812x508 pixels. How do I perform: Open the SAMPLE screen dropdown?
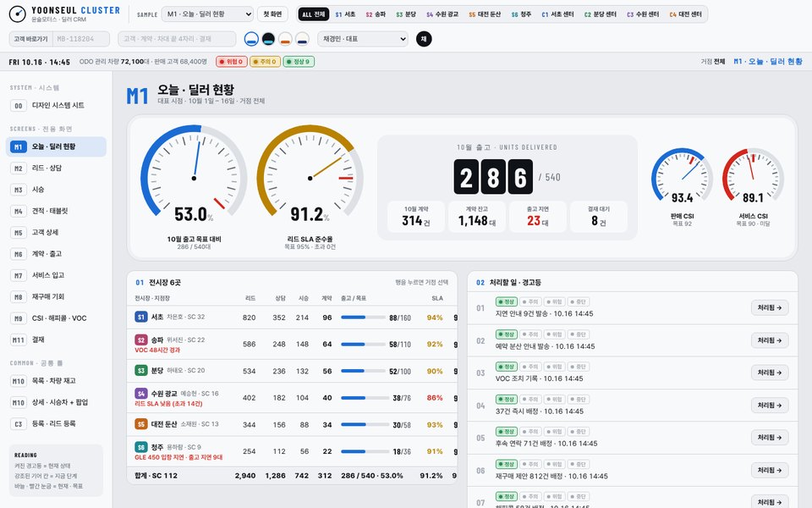pyautogui.click(x=207, y=14)
